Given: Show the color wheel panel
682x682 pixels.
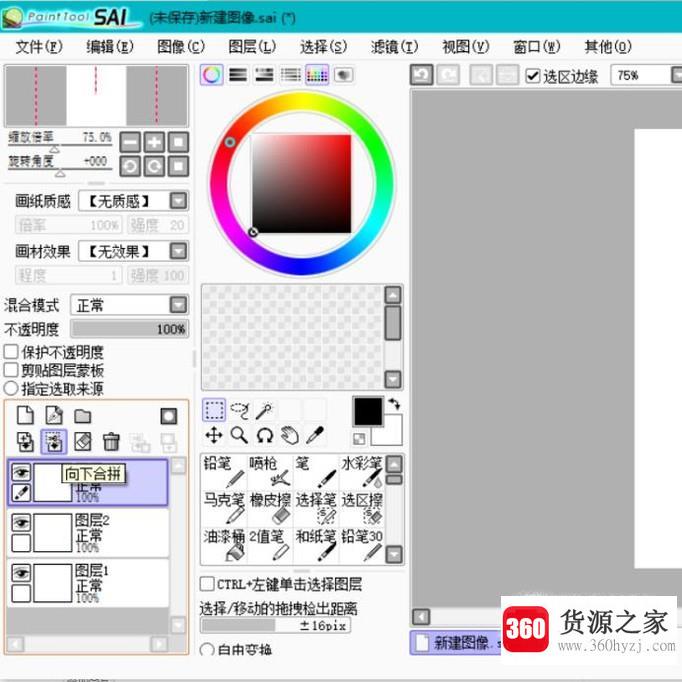Looking at the screenshot, I should (x=212, y=75).
